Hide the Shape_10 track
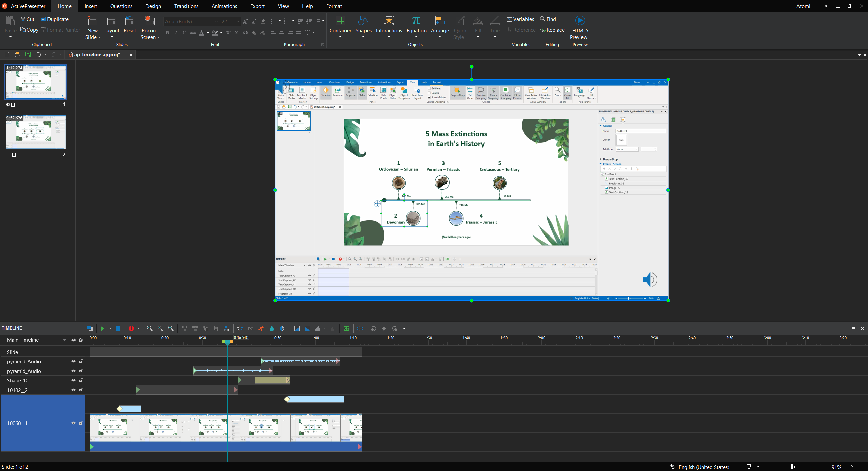This screenshot has width=868, height=471. pos(73,380)
